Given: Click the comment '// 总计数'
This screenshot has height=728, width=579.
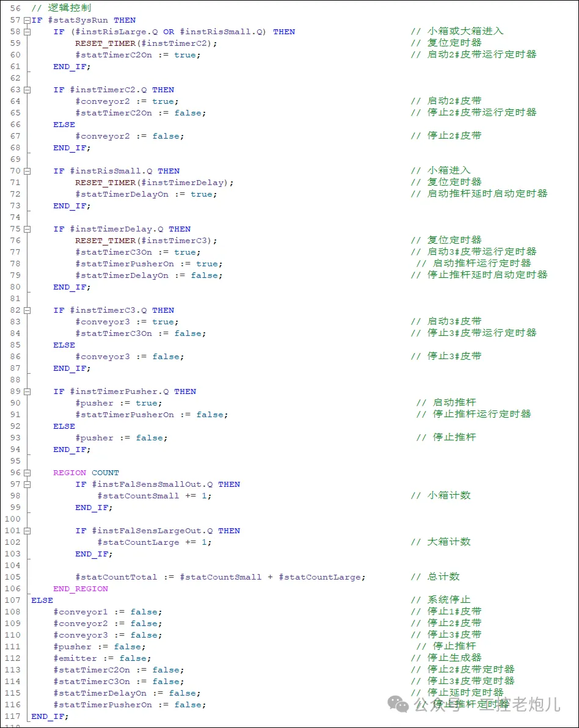Looking at the screenshot, I should [435, 577].
